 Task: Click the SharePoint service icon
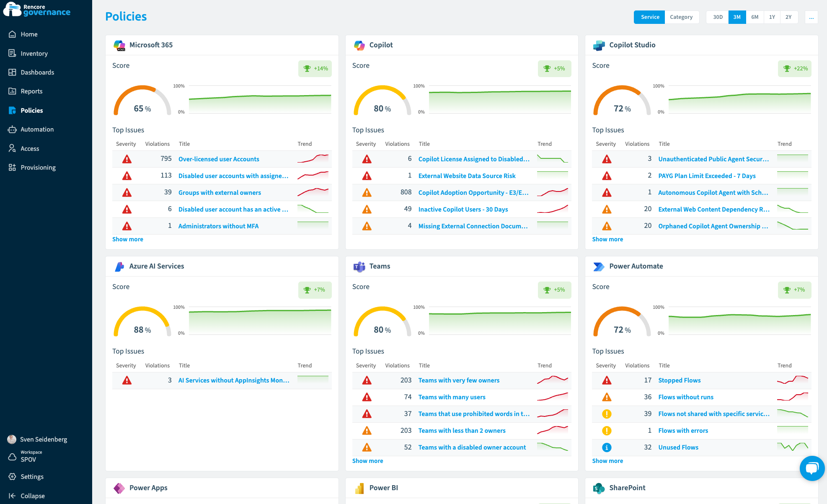click(x=599, y=488)
